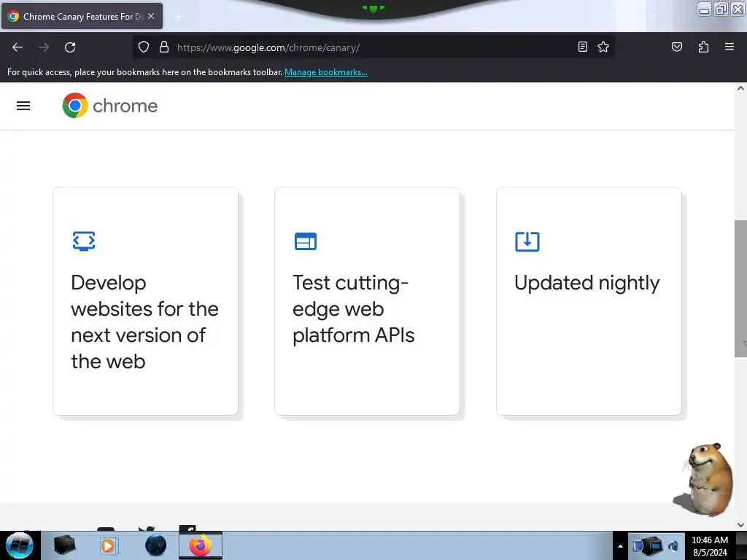
Task: Reload the current page
Action: click(x=70, y=47)
